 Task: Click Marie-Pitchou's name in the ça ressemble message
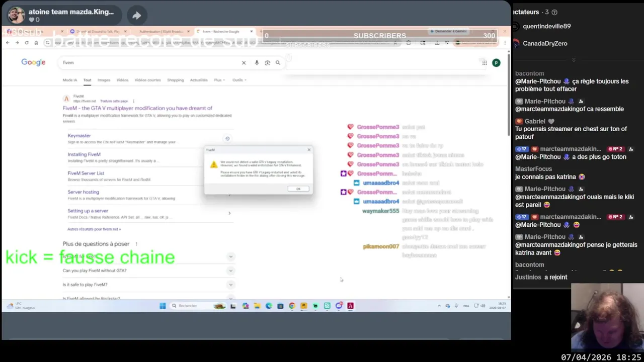click(x=545, y=101)
